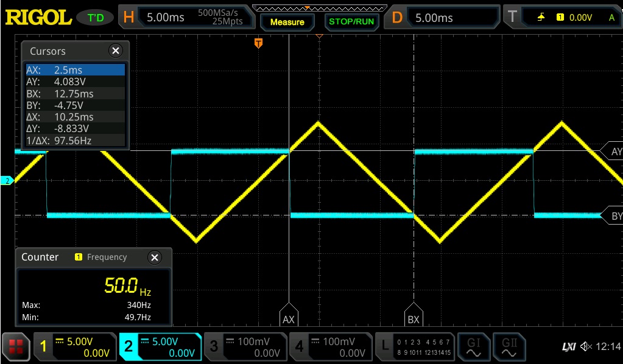Open logic analyzer L digital channels
Image resolution: width=623 pixels, height=364 pixels.
click(415, 346)
